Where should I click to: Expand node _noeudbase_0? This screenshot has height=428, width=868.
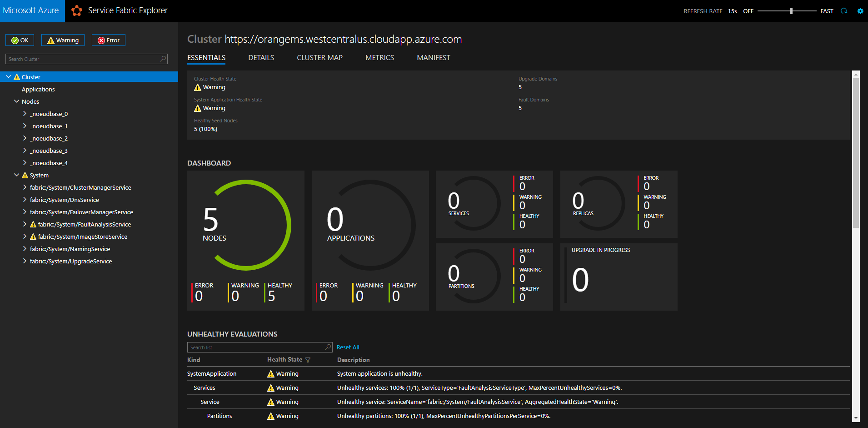[x=25, y=114]
